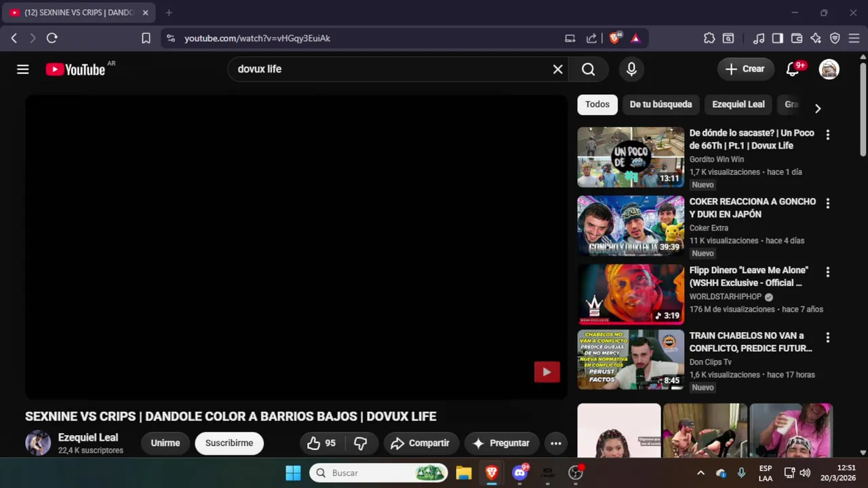Toggle the browser sidebar panel
Image resolution: width=868 pixels, height=488 pixels.
tap(778, 39)
